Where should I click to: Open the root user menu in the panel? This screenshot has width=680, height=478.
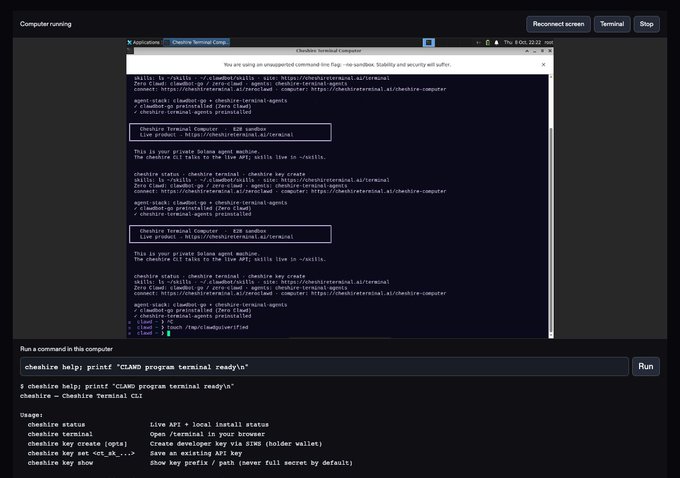click(549, 43)
